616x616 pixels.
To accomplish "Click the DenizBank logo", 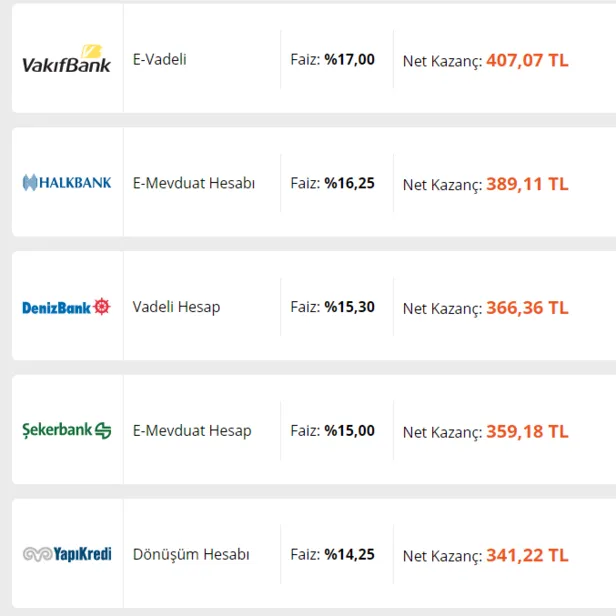I will 66,307.
